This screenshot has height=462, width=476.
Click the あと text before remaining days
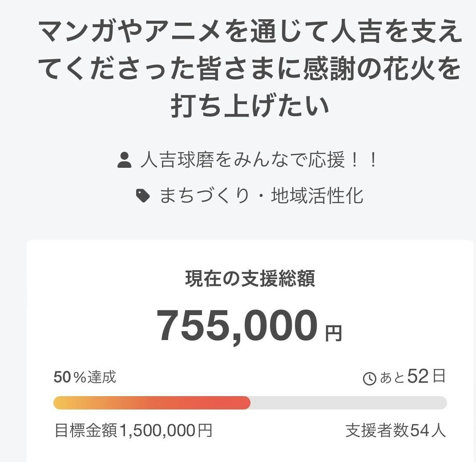pos(392,378)
